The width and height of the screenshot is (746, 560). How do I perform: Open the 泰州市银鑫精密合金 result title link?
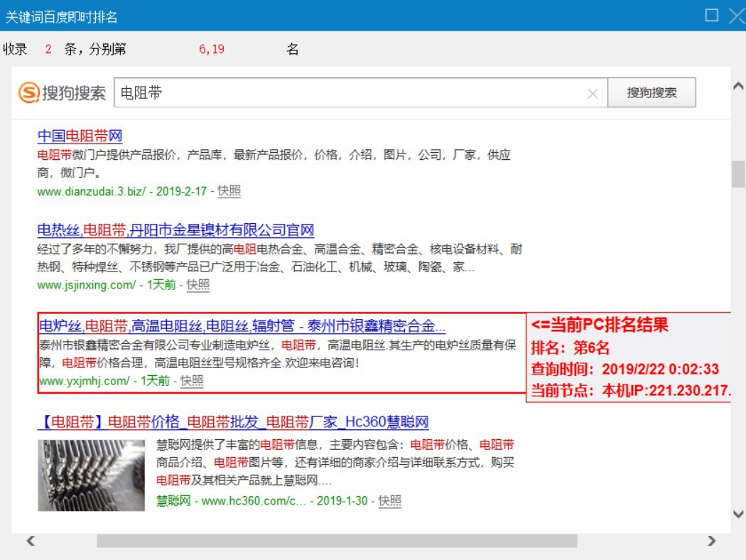(x=242, y=326)
